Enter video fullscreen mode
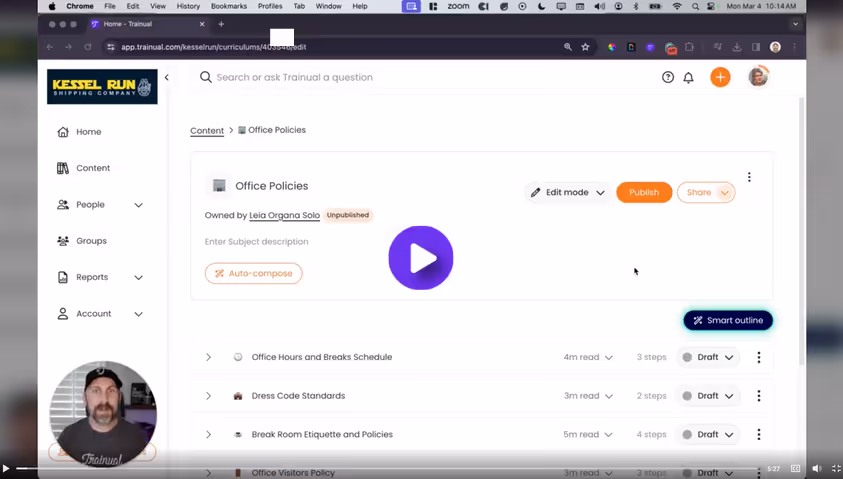This screenshot has width=843, height=479. click(836, 469)
